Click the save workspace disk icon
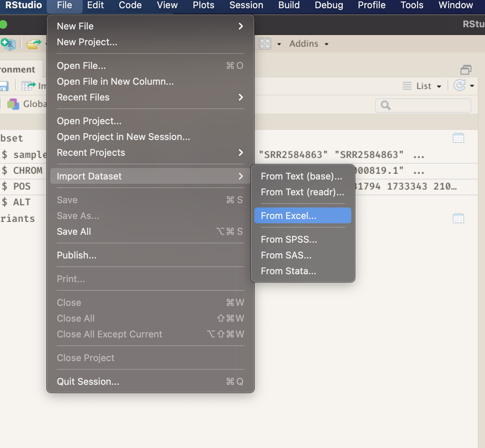 pyautogui.click(x=4, y=86)
